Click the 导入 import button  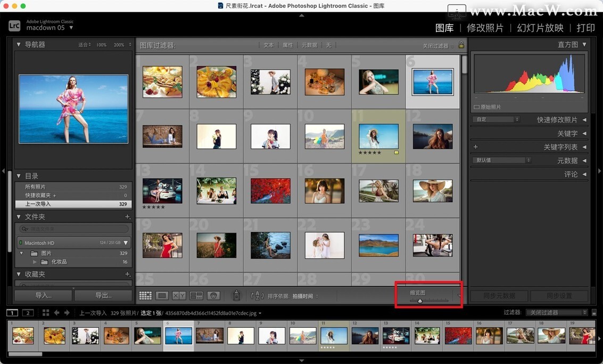(43, 295)
